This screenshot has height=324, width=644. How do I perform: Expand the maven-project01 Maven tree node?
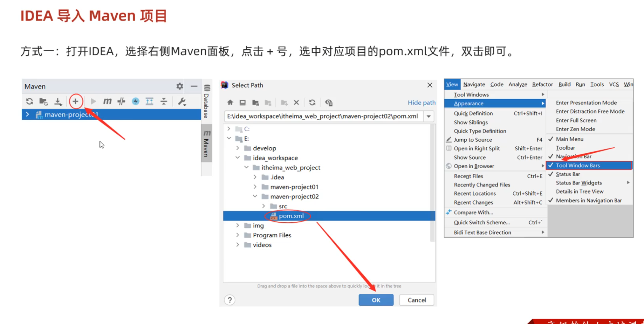[x=28, y=114]
